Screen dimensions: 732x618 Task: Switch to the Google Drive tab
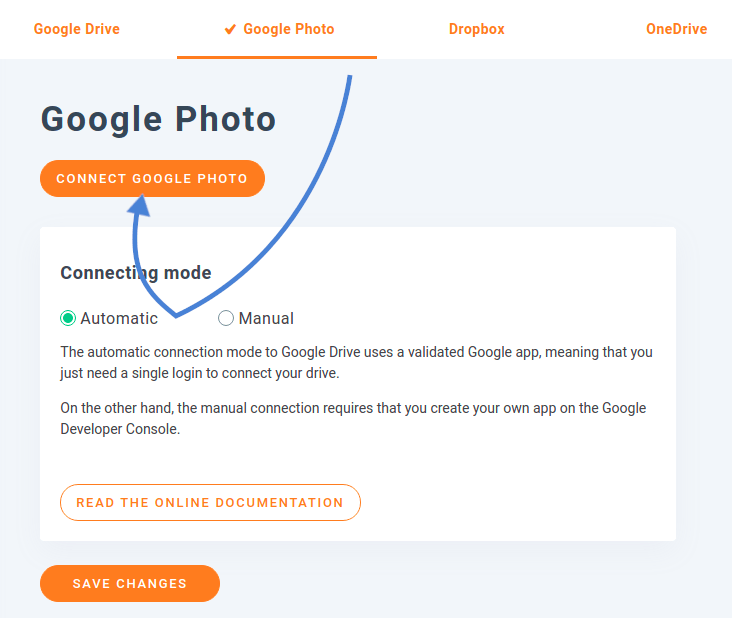coord(77,29)
